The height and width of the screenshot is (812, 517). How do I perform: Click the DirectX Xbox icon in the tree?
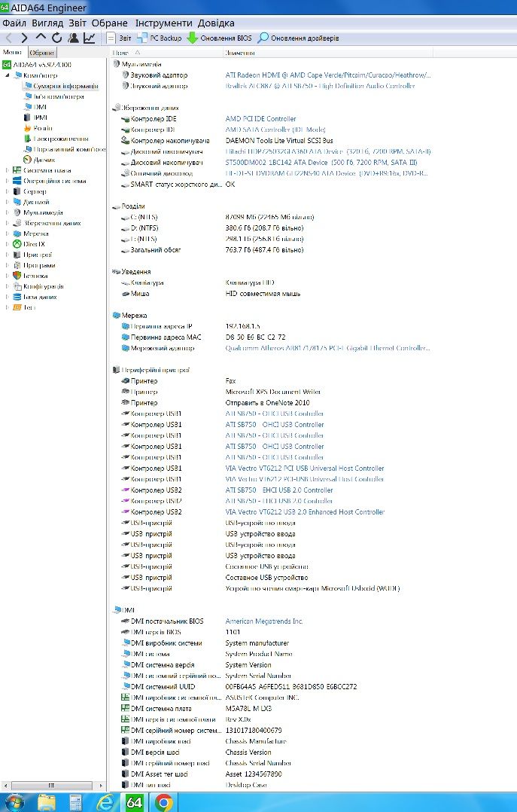click(x=17, y=244)
